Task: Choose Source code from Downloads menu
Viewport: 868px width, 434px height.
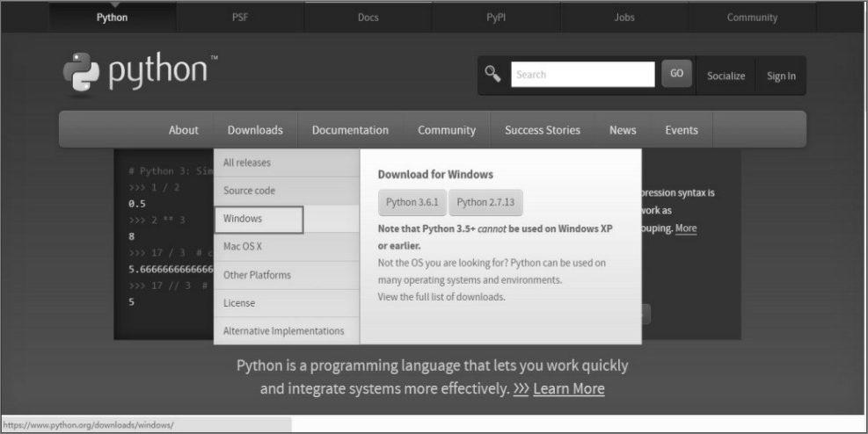Action: tap(287, 191)
